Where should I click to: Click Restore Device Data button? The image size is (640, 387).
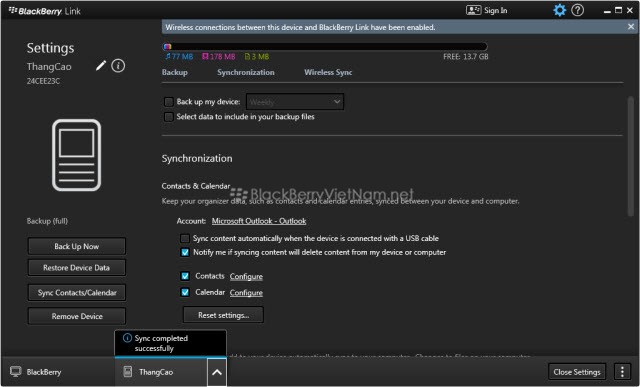point(77,268)
